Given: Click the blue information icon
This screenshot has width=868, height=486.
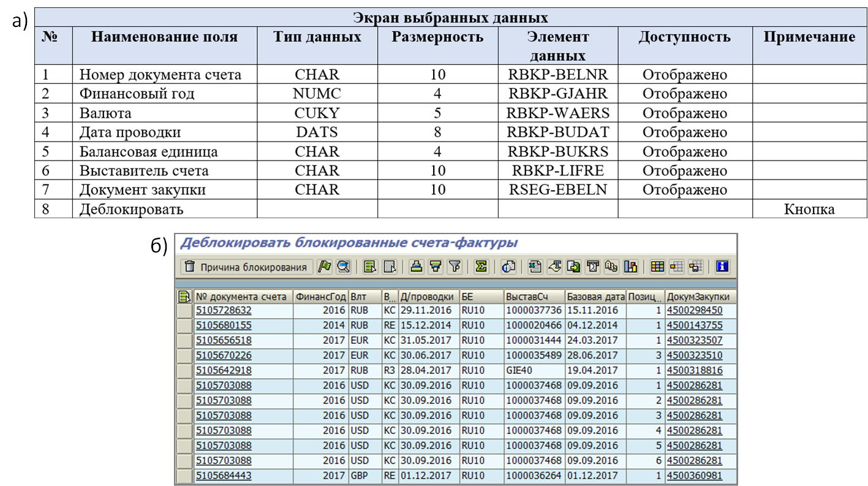Looking at the screenshot, I should coord(723,267).
